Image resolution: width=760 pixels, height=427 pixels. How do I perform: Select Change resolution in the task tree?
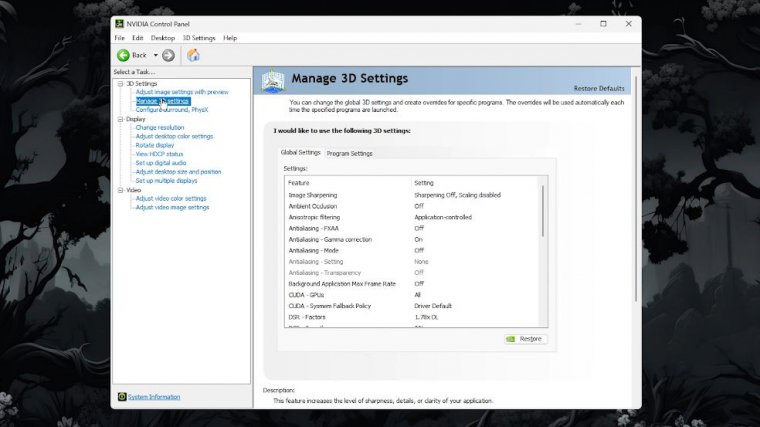160,128
